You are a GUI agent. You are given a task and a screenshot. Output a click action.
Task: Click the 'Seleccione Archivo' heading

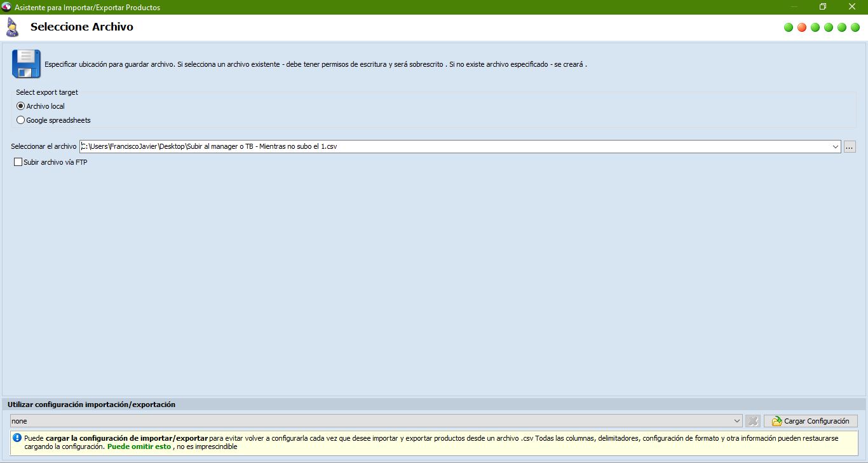[82, 27]
